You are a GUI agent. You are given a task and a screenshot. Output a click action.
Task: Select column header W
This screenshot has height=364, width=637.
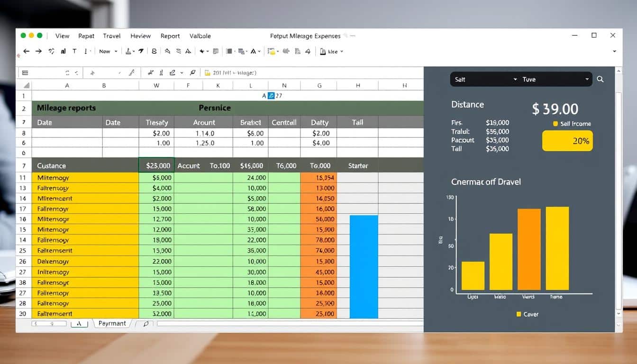click(156, 85)
